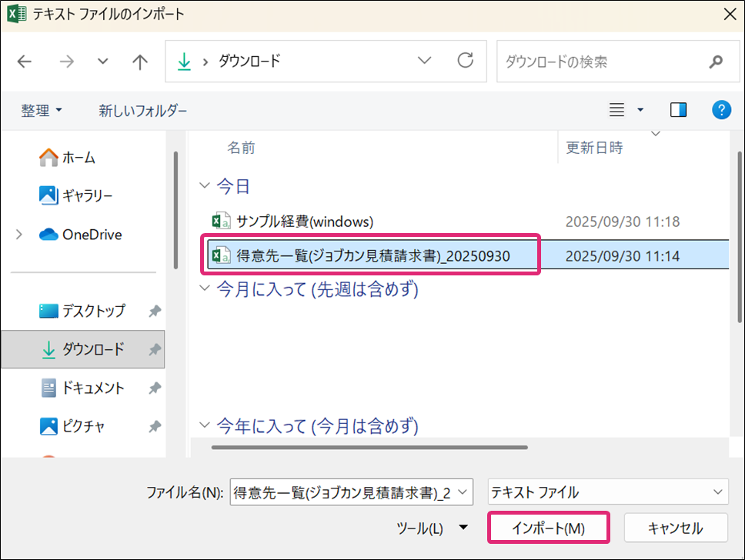Screen dimensions: 745x560
Task: Click the horizontal scrollbar in file list
Action: pyautogui.click(x=369, y=447)
